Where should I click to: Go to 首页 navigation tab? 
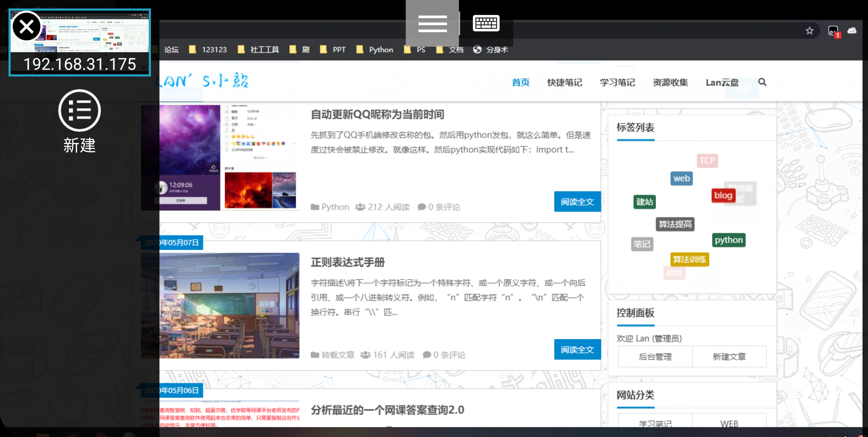[520, 83]
